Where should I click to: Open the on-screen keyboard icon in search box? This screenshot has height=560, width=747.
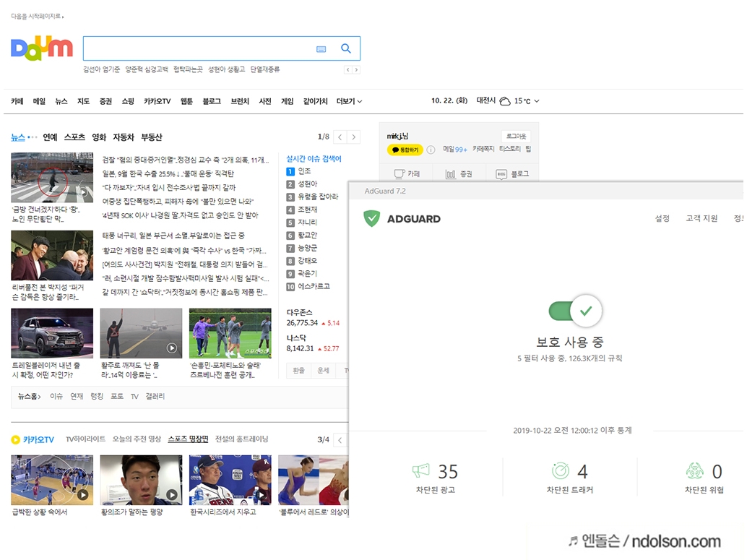coord(321,49)
